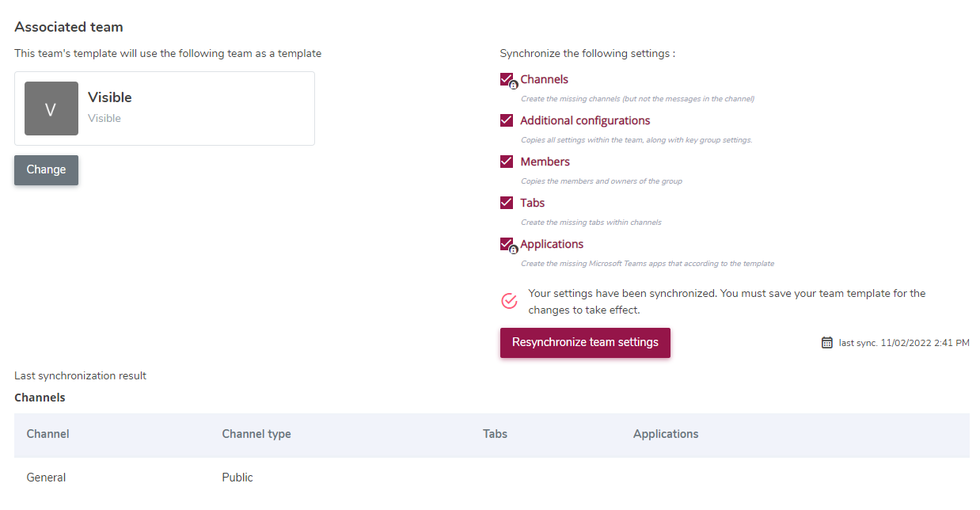Click the last sync date text
Screen dimensions: 980x510
coord(904,343)
